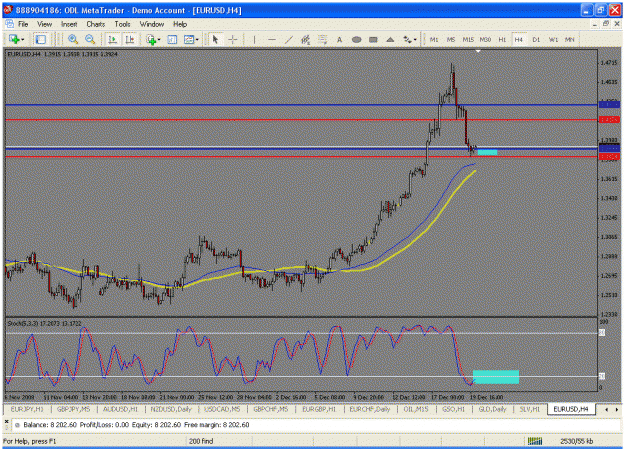Select the cyan rectangle near price line

pyautogui.click(x=487, y=152)
